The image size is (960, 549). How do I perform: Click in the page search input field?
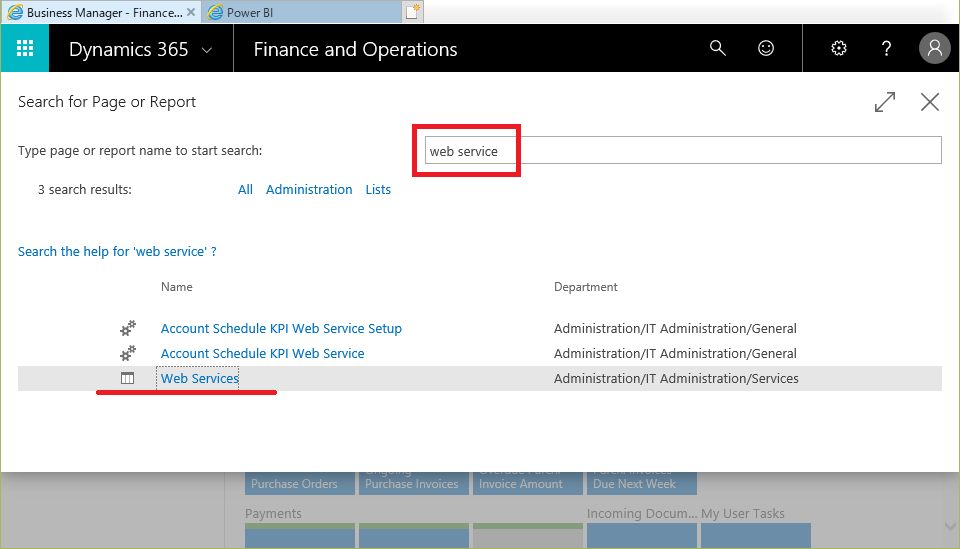pos(683,151)
